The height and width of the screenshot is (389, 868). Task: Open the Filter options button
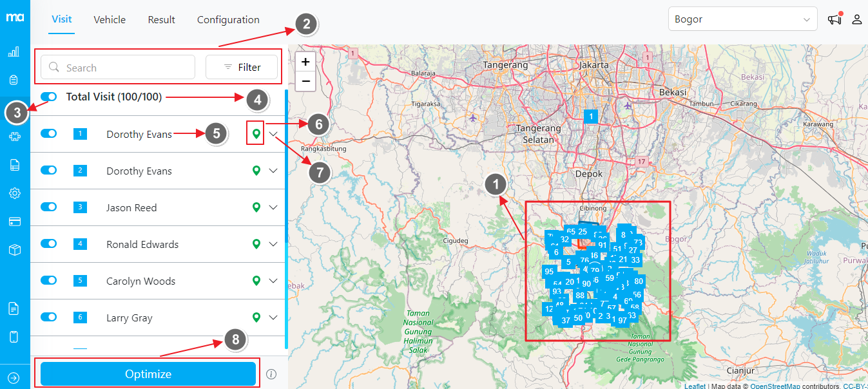click(242, 67)
